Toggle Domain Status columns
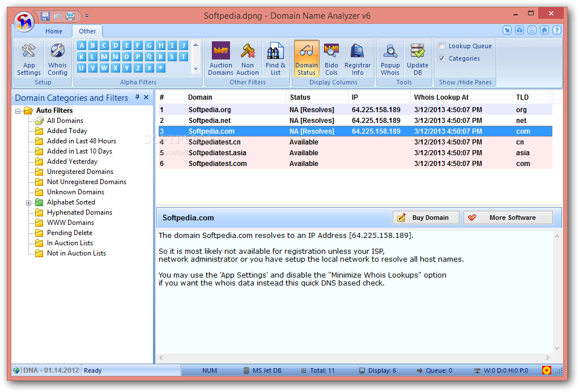Image resolution: width=579 pixels, height=392 pixels. [306, 59]
